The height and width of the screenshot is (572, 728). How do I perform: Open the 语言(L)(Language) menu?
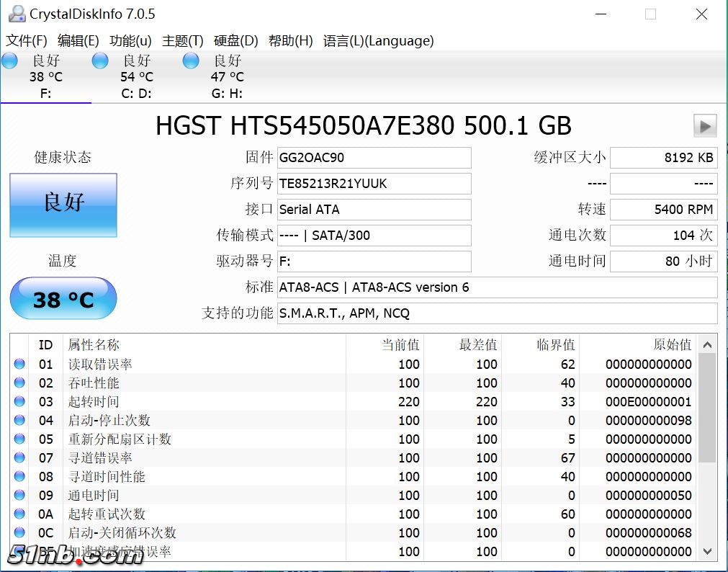[378, 41]
